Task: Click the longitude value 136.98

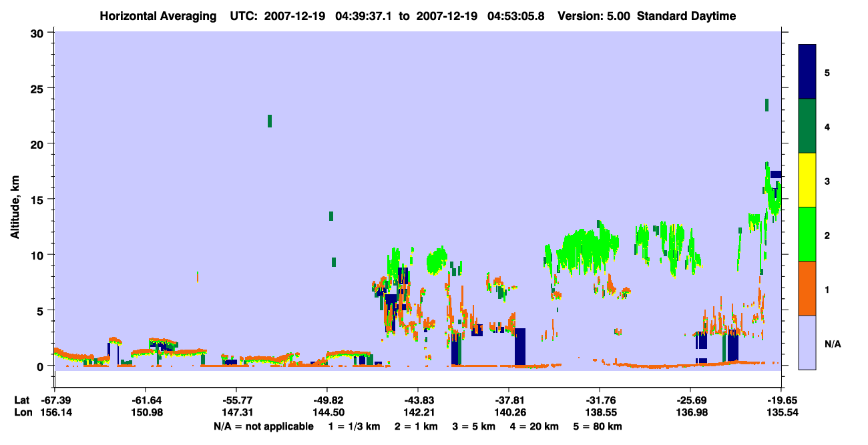Action: [690, 413]
